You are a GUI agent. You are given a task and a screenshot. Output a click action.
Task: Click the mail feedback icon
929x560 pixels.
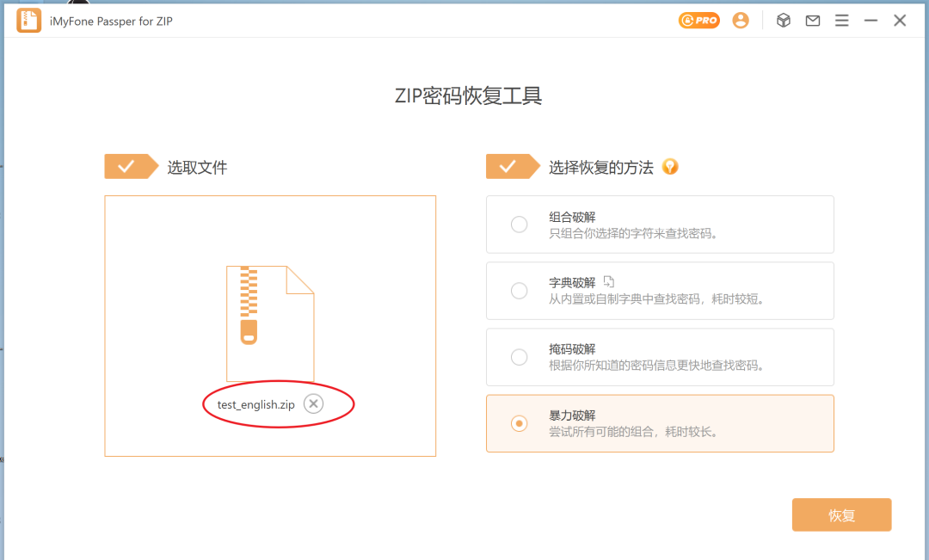click(813, 21)
